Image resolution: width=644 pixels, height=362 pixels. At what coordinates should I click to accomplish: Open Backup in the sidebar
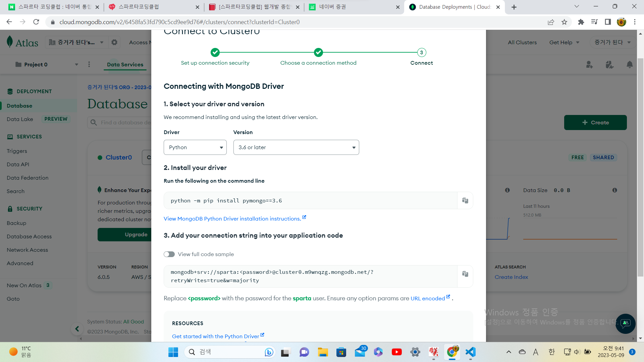tap(16, 223)
